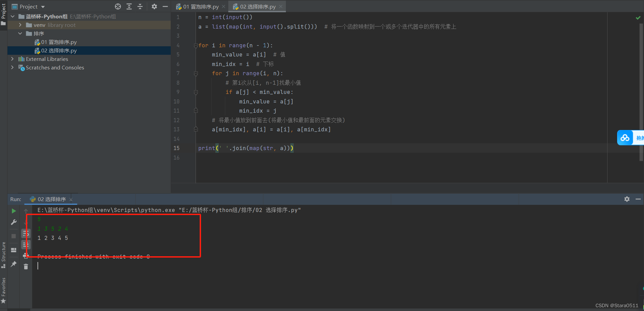The height and width of the screenshot is (311, 644).
Task: Fold the inner for loop at line 7
Action: point(196,73)
